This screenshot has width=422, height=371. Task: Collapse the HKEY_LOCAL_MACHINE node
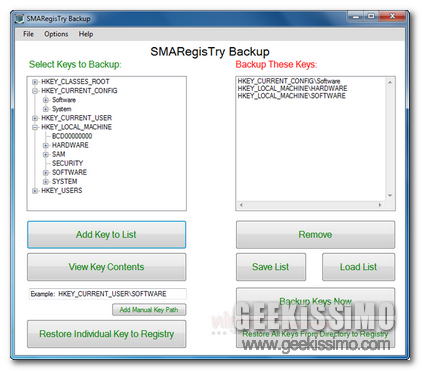[x=35, y=127]
